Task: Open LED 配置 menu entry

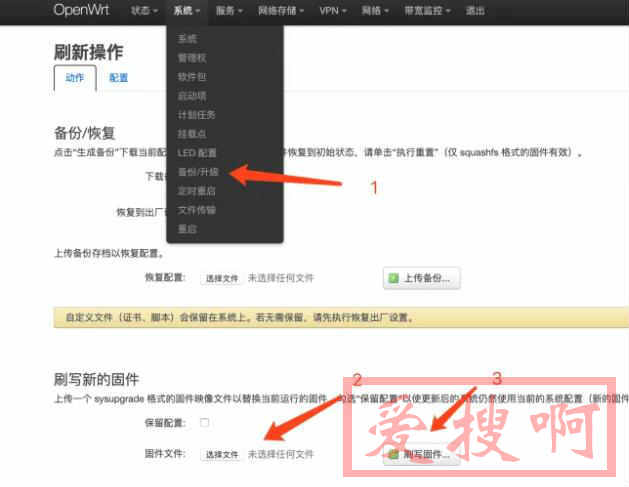Action: pyautogui.click(x=197, y=153)
